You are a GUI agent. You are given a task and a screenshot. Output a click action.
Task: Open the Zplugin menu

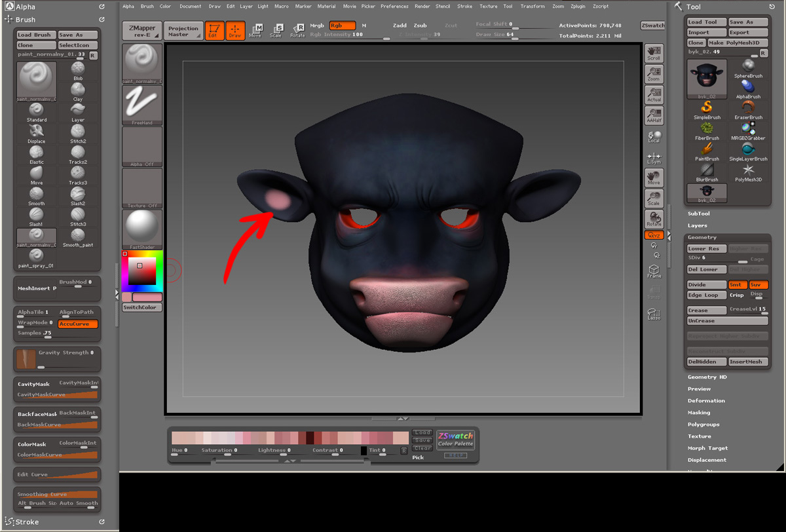pos(578,6)
